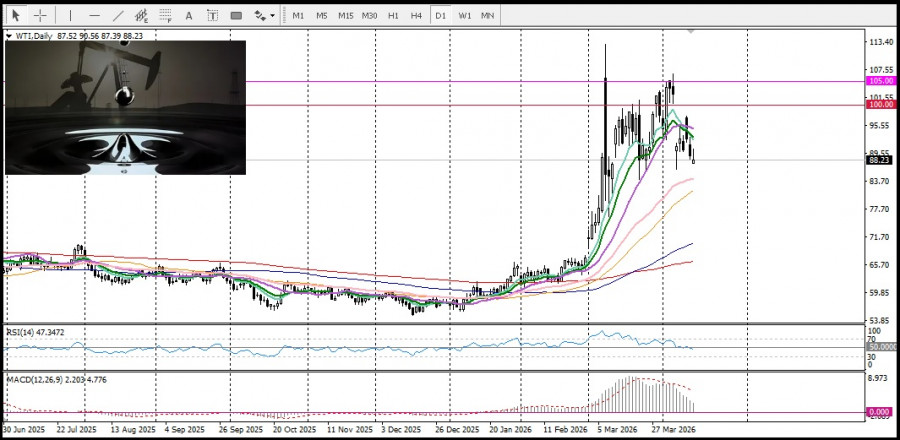
Task: Open the arrows/shapes dropdown arrow
Action: pos(272,16)
